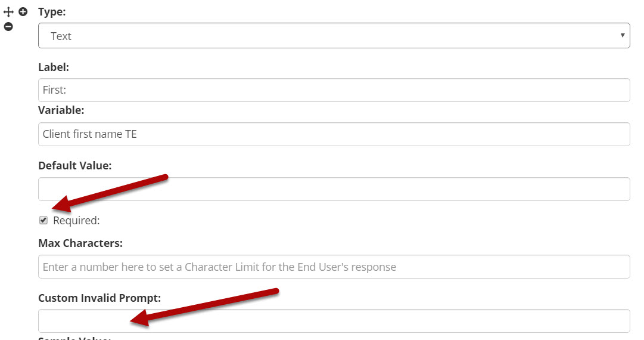The image size is (644, 340).
Task: Click the "Label:" heading text
Action: point(54,67)
